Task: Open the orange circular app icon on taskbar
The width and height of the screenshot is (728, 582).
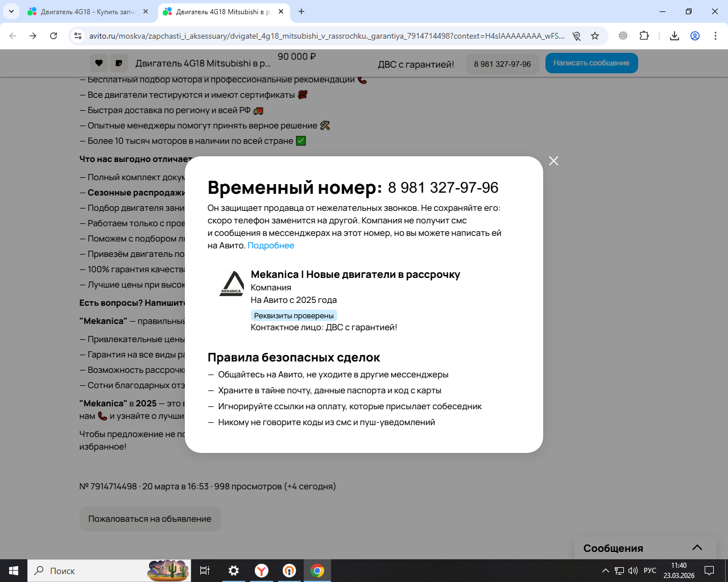Action: (289, 571)
